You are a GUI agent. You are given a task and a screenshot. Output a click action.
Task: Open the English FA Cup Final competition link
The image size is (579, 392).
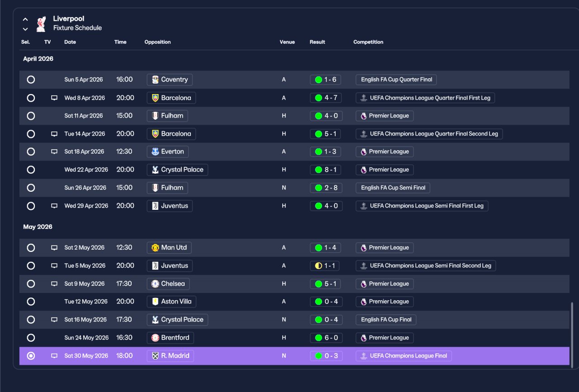point(386,320)
